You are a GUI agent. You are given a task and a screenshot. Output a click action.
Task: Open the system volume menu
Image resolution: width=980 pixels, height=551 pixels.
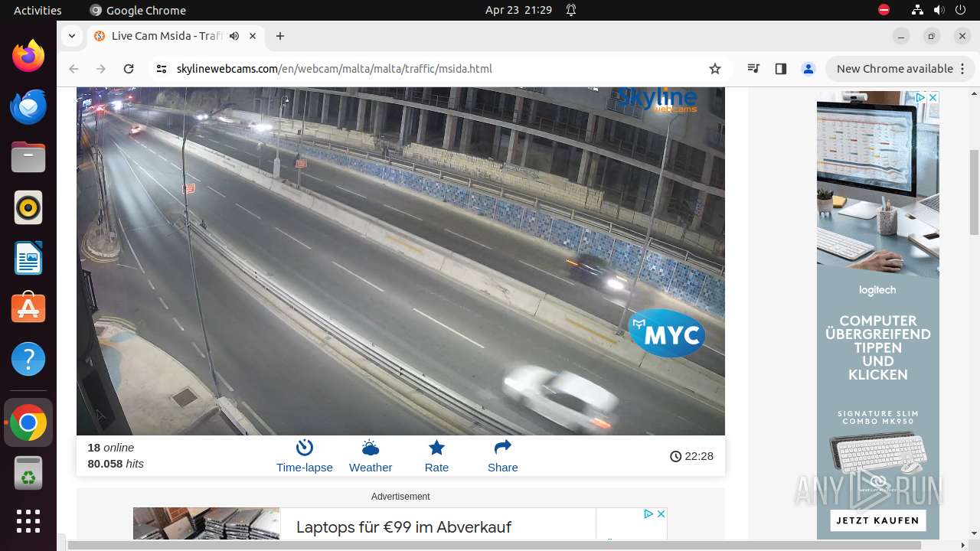point(939,10)
